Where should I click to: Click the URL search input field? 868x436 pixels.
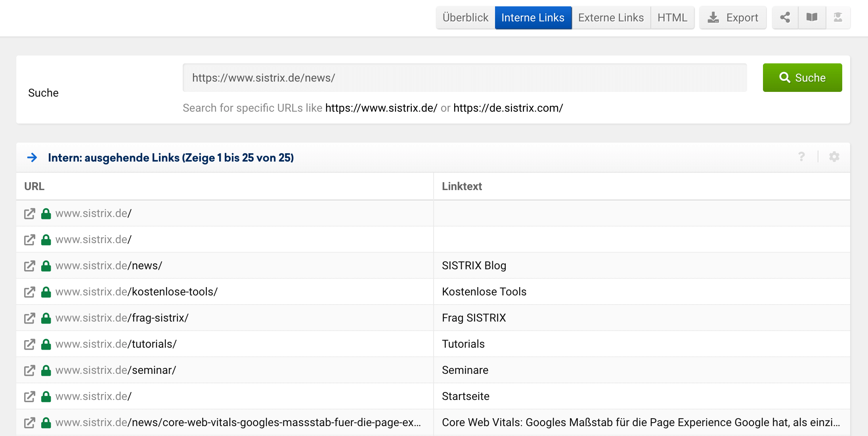[x=465, y=78]
